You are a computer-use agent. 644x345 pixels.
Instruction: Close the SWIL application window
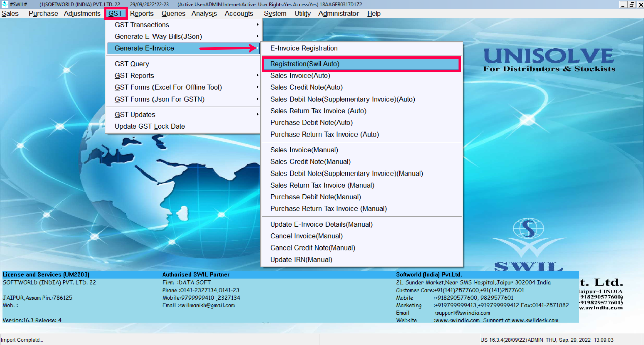click(x=640, y=4)
